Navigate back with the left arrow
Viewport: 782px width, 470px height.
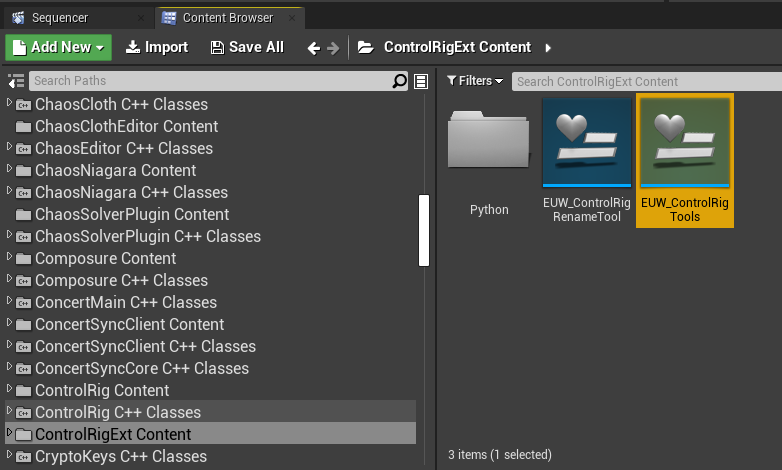[x=314, y=48]
